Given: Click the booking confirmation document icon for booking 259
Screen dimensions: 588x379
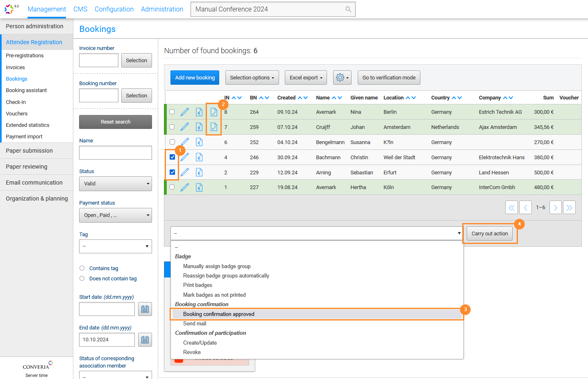Looking at the screenshot, I should [213, 127].
